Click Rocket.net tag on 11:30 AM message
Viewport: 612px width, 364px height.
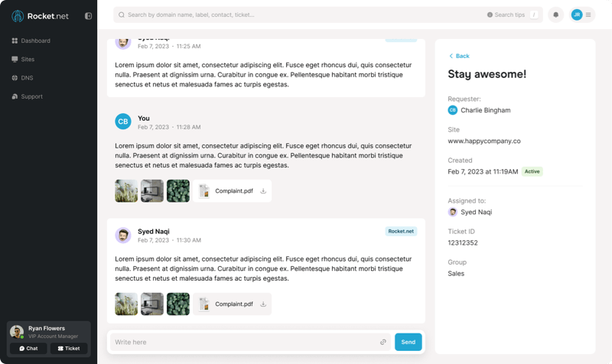tap(401, 232)
